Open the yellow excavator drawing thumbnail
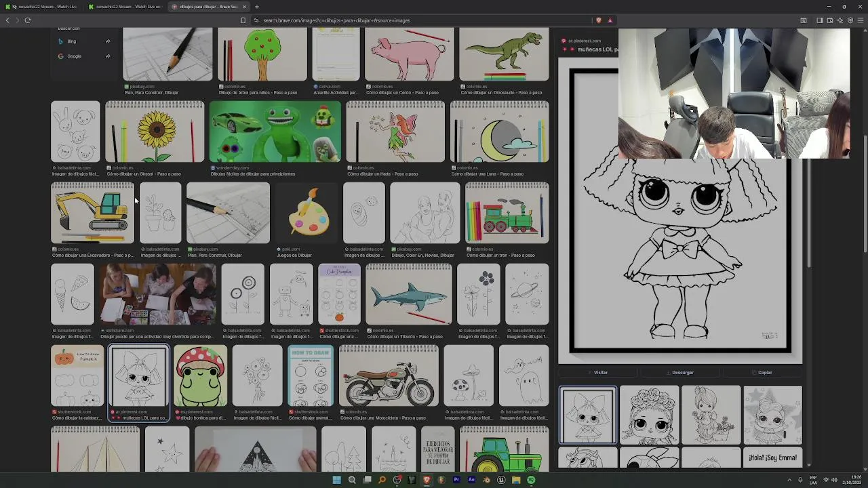Image resolution: width=868 pixels, height=488 pixels. click(92, 213)
